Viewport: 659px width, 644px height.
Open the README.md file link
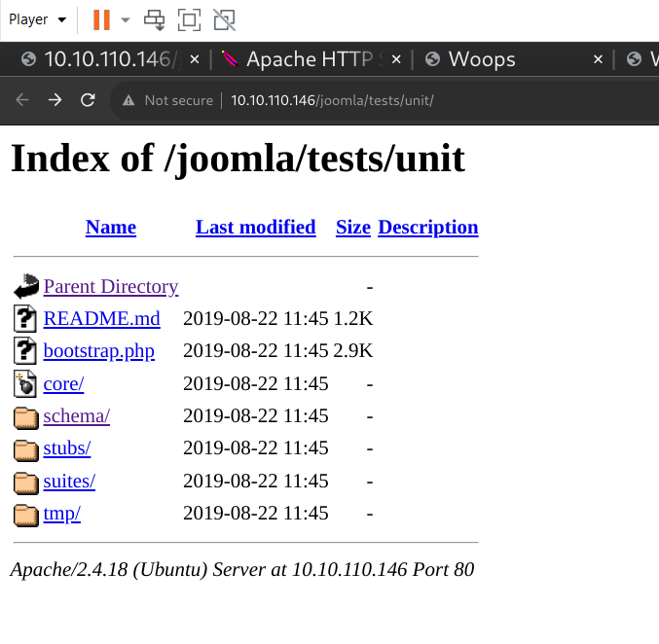pos(101,318)
